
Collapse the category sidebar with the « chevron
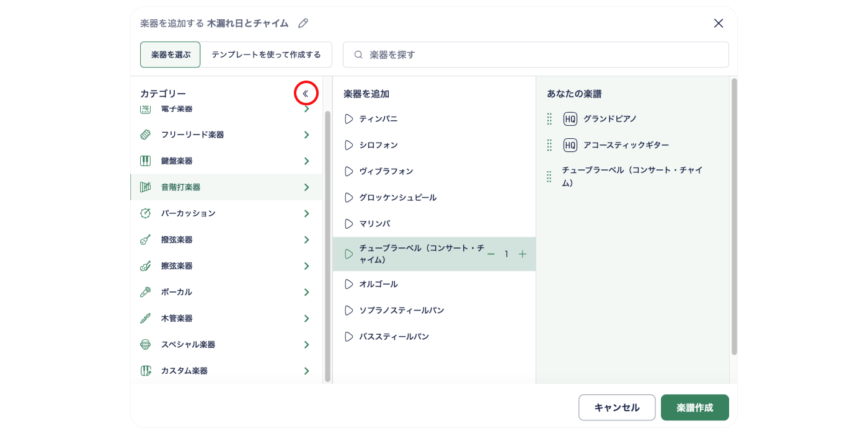point(306,92)
